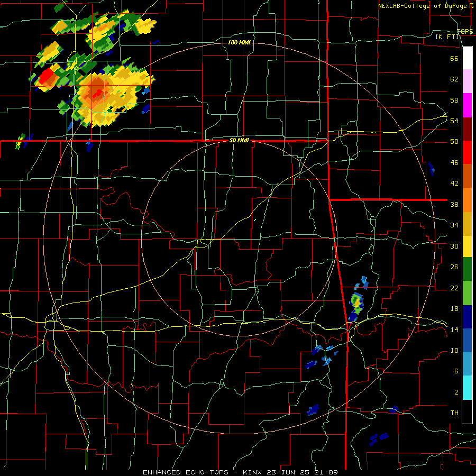The width and height of the screenshot is (476, 476).
Task: Click the maroon legend swatch between 54 and 50
Action: (x=467, y=129)
